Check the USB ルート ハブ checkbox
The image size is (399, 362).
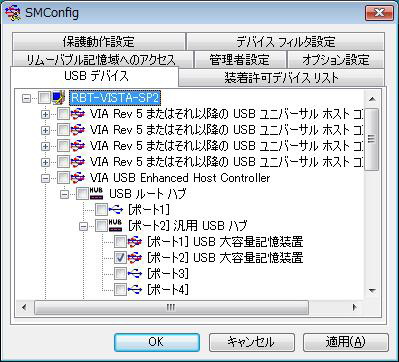click(82, 194)
